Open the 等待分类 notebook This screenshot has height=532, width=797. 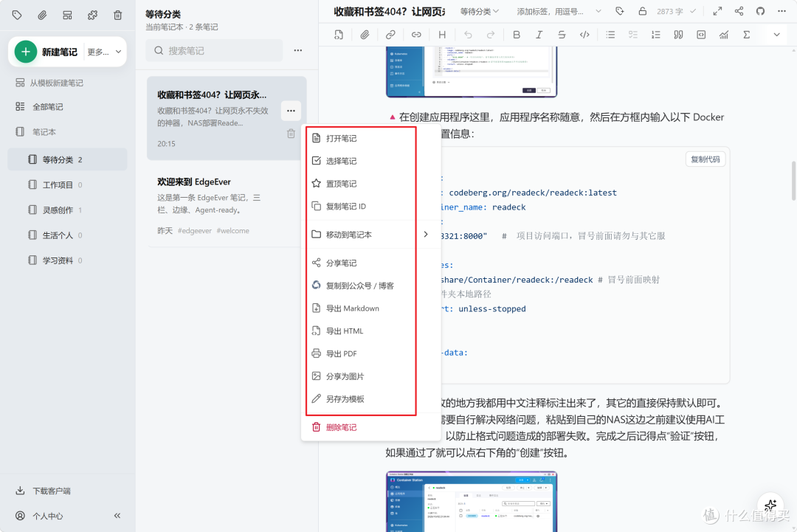(67, 159)
